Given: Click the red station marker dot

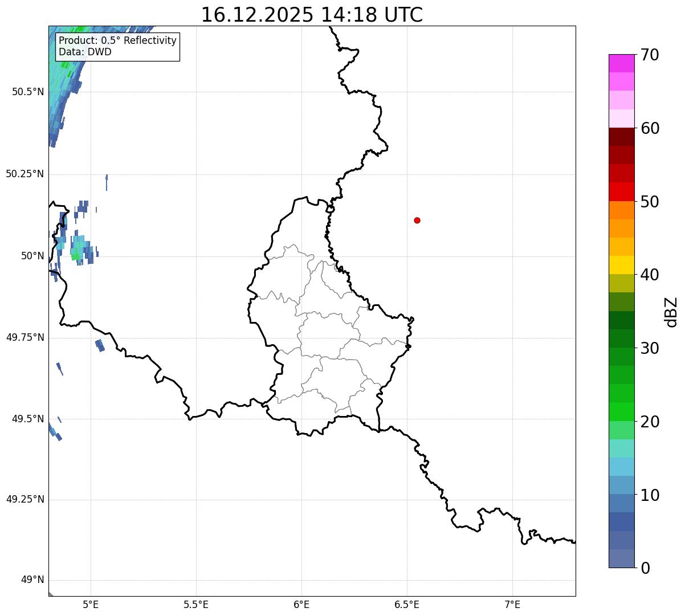Looking at the screenshot, I should click(417, 220).
